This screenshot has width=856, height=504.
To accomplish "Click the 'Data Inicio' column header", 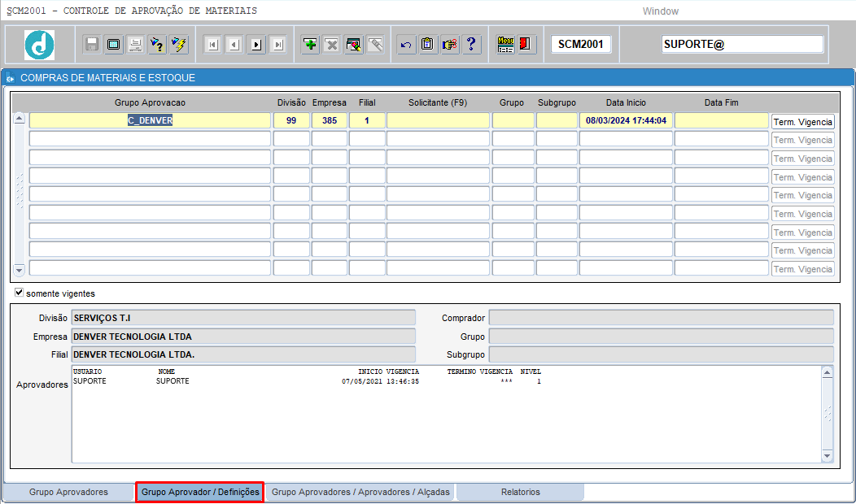I will [x=627, y=102].
